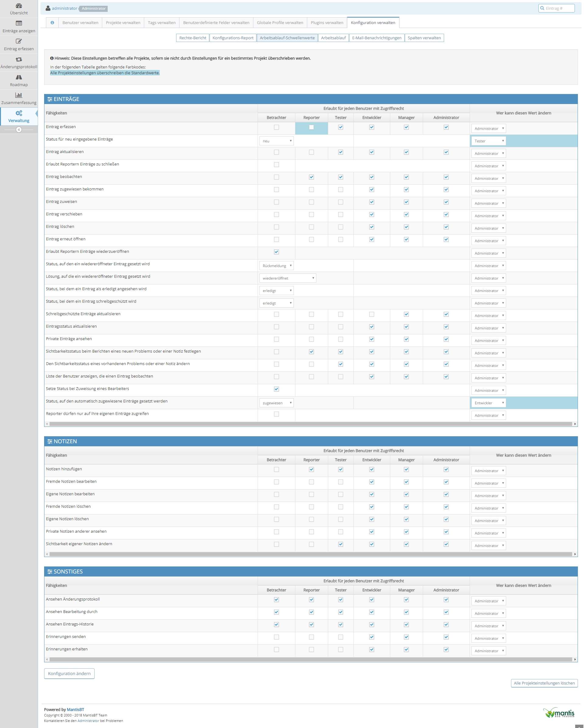Screen dimensions: 584x728
Task: Click Alle Projekteinstellungen löschen button
Action: point(544,683)
